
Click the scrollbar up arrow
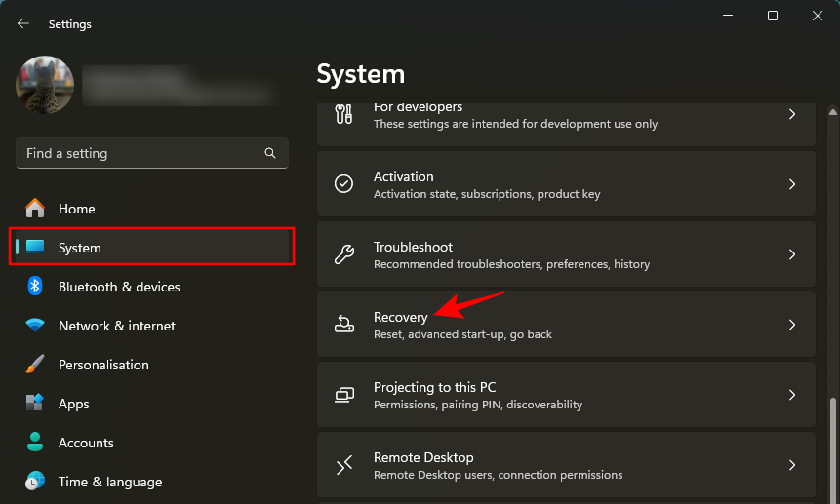[832, 112]
